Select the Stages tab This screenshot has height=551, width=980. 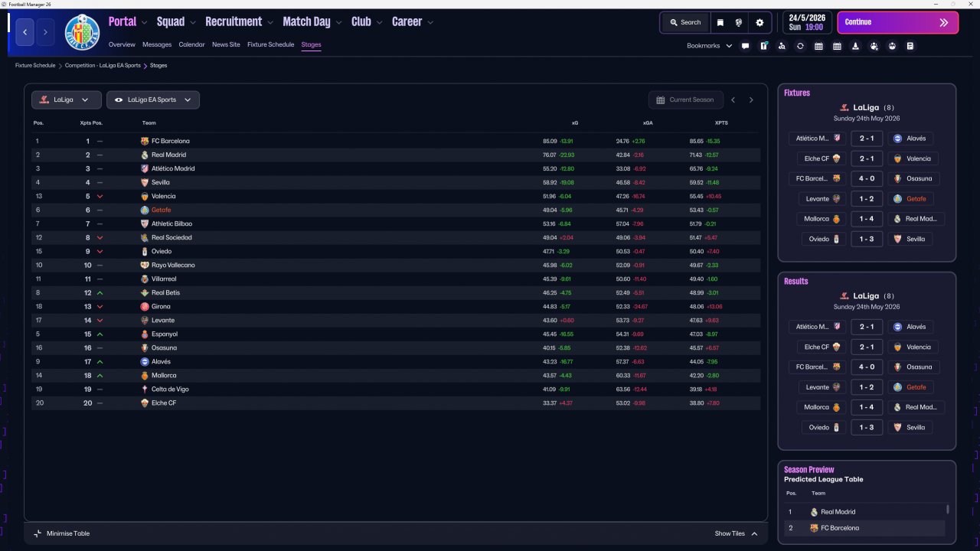click(x=311, y=44)
